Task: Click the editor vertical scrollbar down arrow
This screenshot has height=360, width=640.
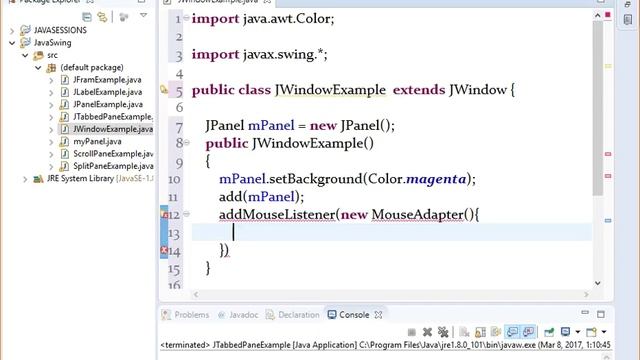Action: (x=598, y=283)
